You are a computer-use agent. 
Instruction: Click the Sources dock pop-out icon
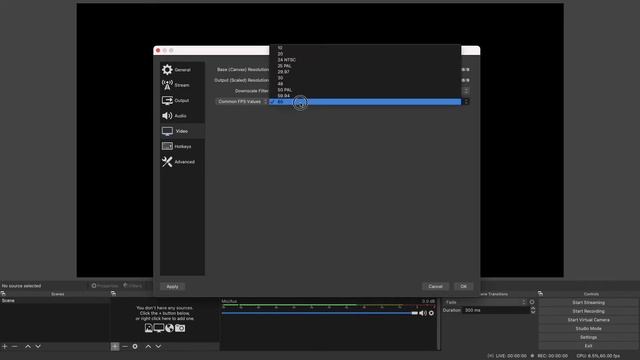point(113,293)
